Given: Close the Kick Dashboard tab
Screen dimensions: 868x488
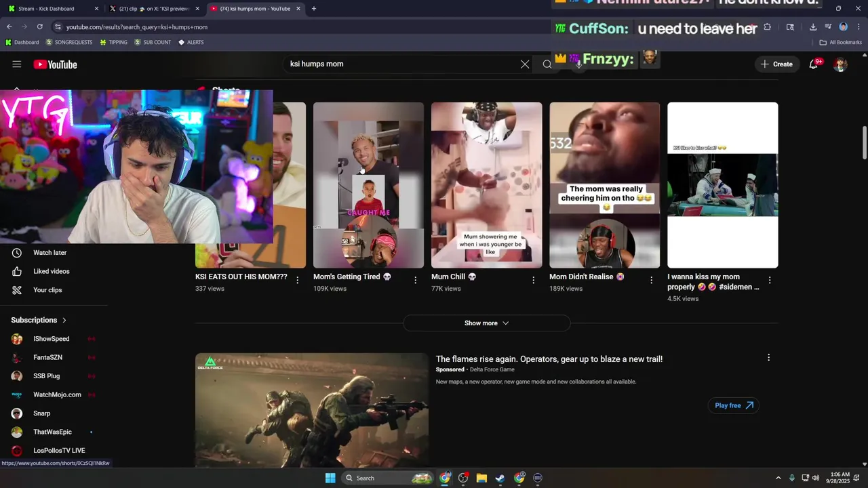Looking at the screenshot, I should pos(96,9).
